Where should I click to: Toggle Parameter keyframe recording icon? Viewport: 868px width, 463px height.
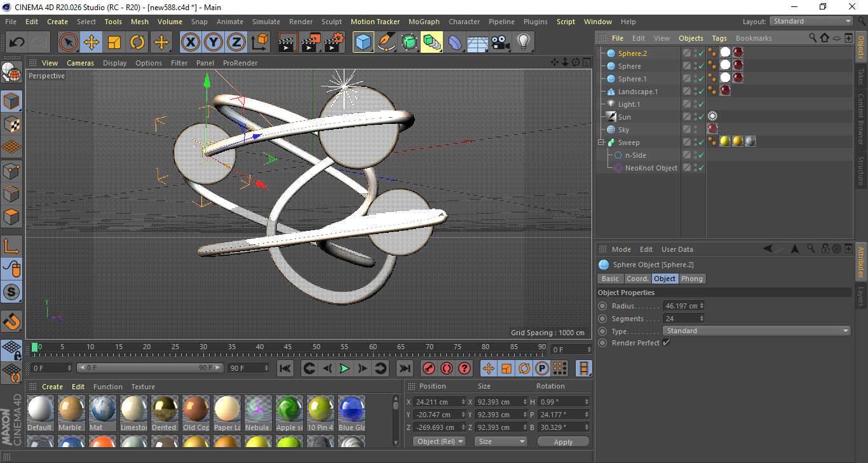point(541,368)
